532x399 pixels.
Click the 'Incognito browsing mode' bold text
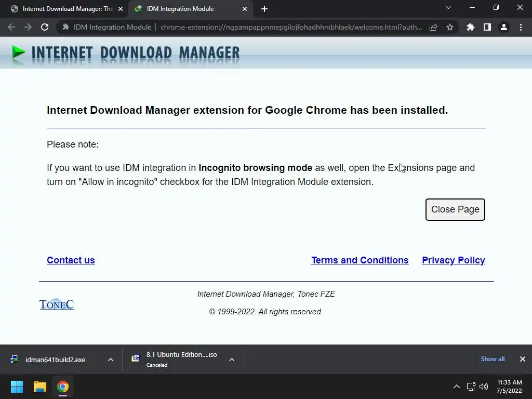point(255,168)
